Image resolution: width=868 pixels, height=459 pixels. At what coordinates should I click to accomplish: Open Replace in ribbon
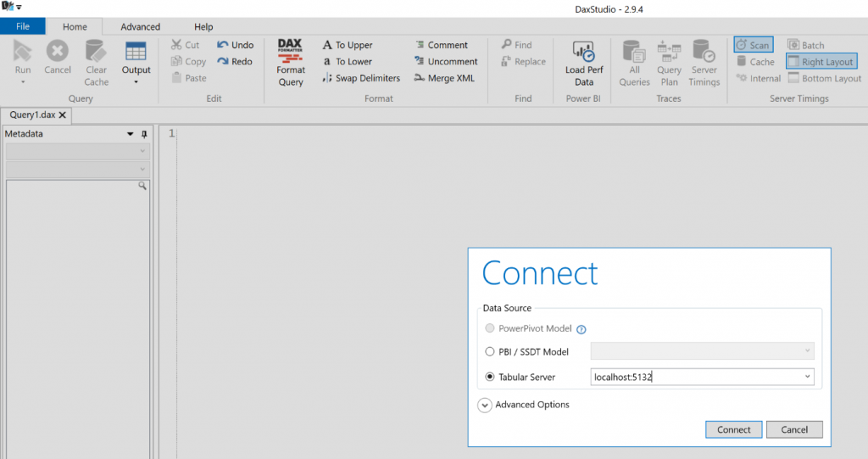tap(524, 62)
